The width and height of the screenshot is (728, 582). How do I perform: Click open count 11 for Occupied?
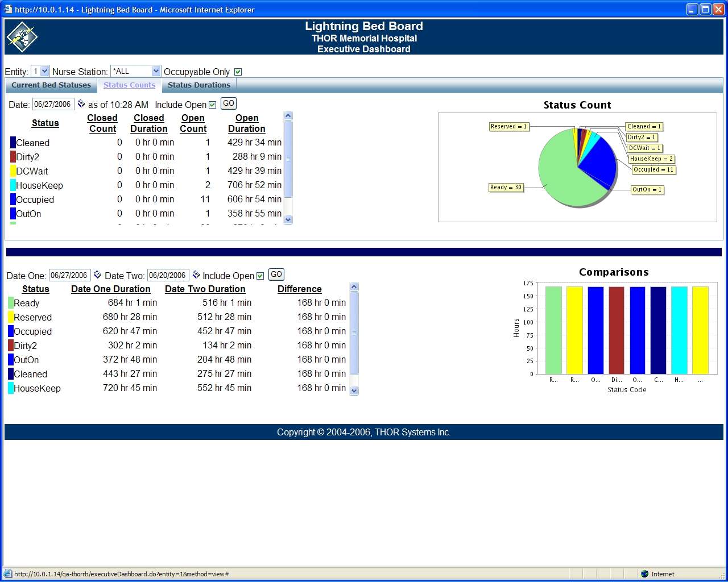pyautogui.click(x=205, y=199)
